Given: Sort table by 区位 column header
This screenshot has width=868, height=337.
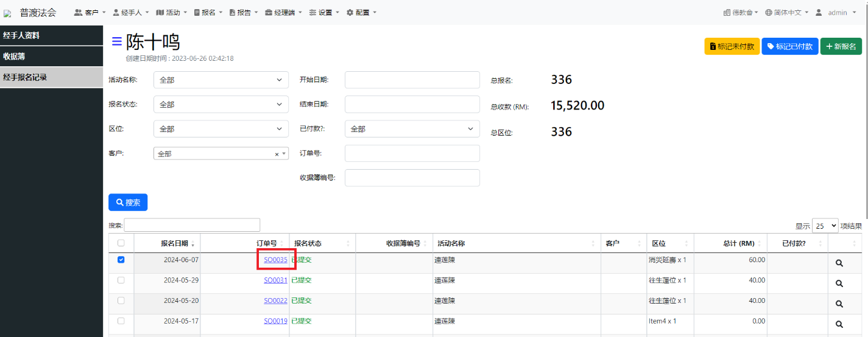Looking at the screenshot, I should (x=671, y=243).
